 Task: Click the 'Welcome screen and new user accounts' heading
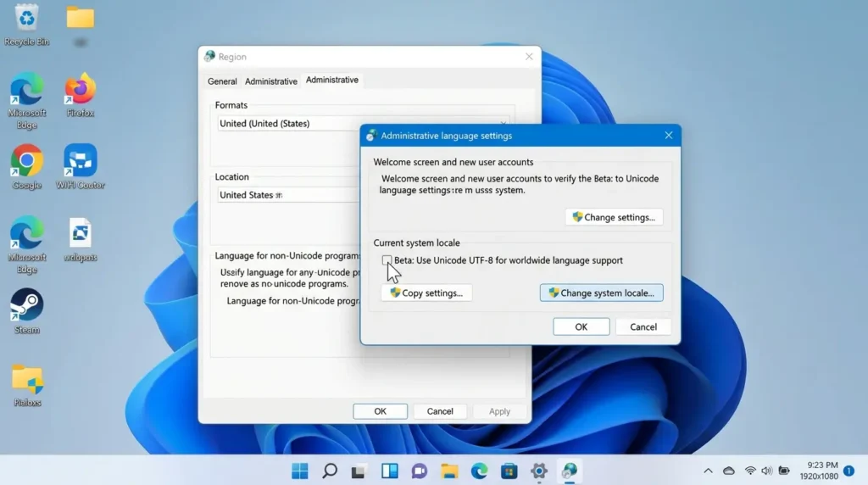(453, 162)
